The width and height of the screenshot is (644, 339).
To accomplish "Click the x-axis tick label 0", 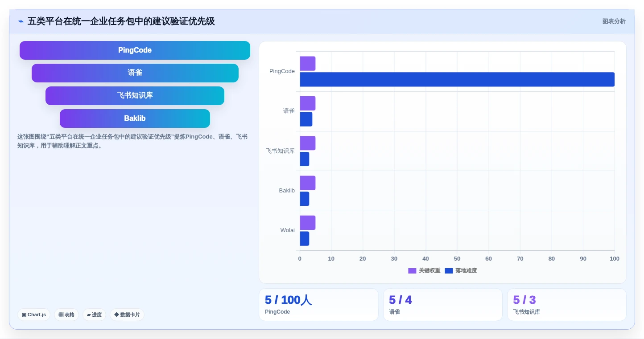I will [x=300, y=259].
